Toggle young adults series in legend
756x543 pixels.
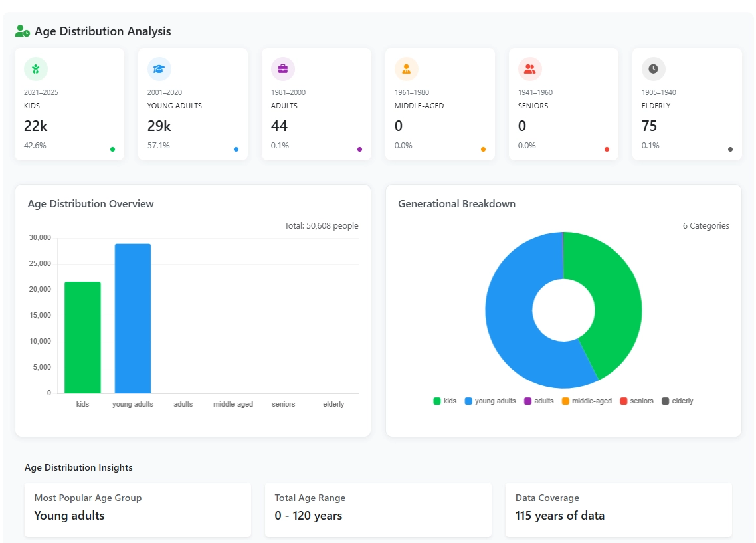490,401
